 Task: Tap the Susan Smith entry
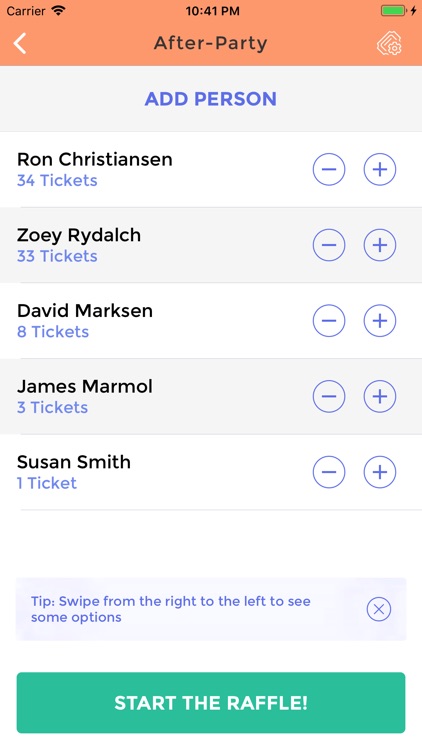tap(211, 472)
